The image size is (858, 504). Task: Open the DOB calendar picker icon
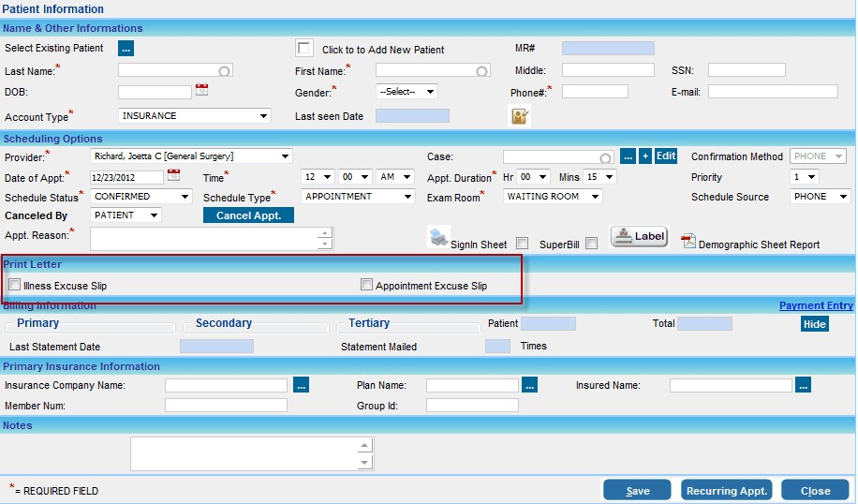coord(201,91)
